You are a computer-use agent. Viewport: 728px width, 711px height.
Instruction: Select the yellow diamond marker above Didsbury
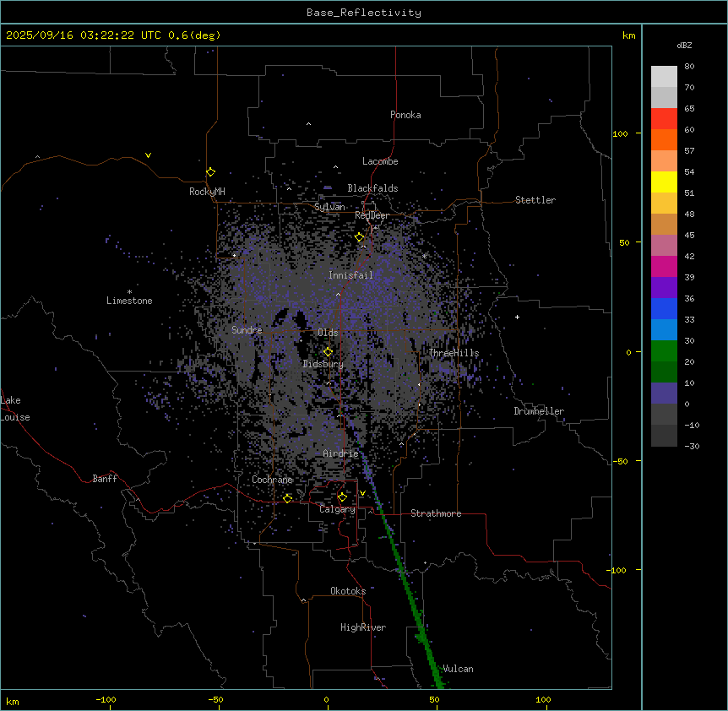click(328, 352)
